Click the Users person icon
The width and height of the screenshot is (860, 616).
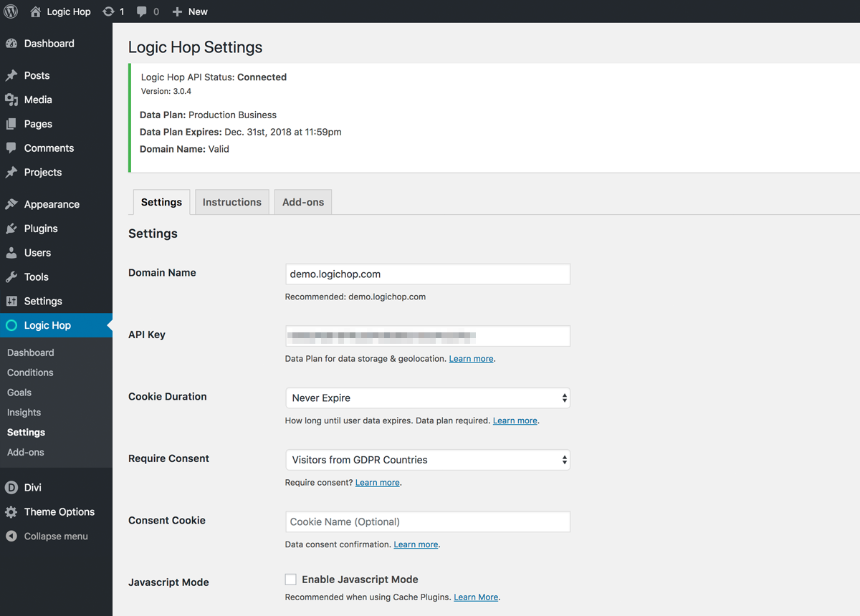(11, 253)
